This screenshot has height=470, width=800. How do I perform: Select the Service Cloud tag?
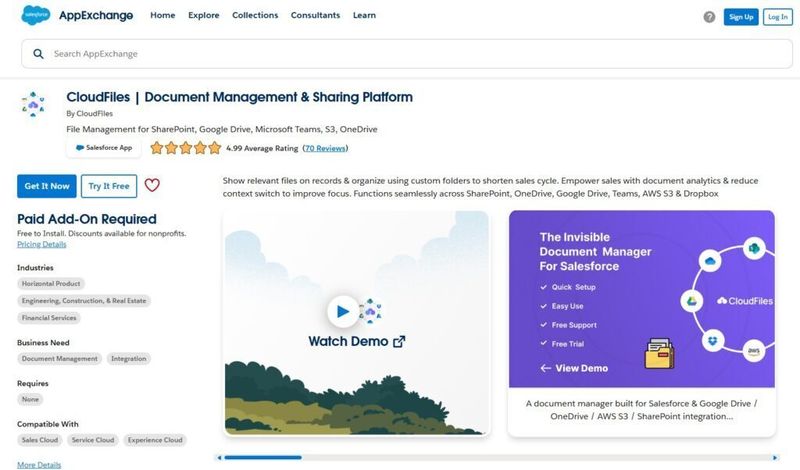[93, 440]
